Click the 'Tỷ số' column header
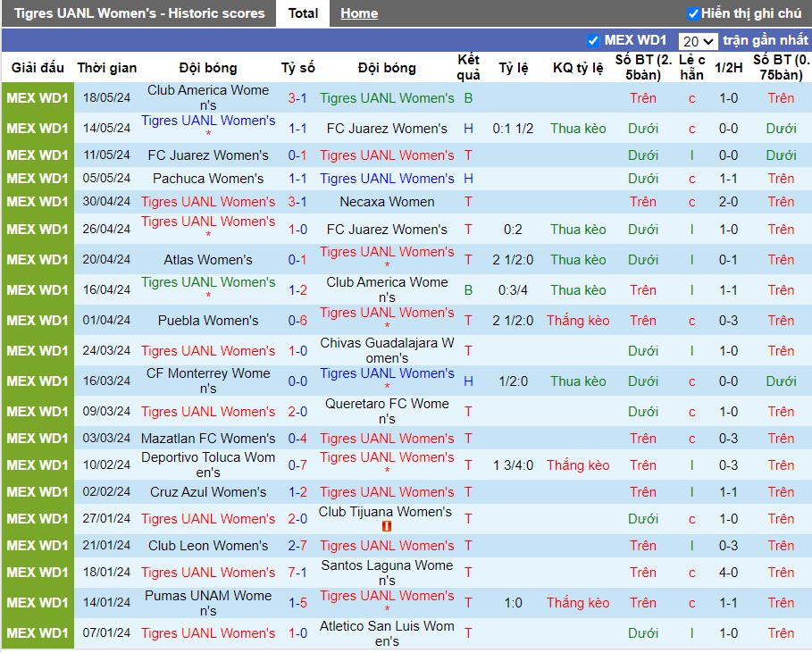This screenshot has width=812, height=653. (x=297, y=68)
